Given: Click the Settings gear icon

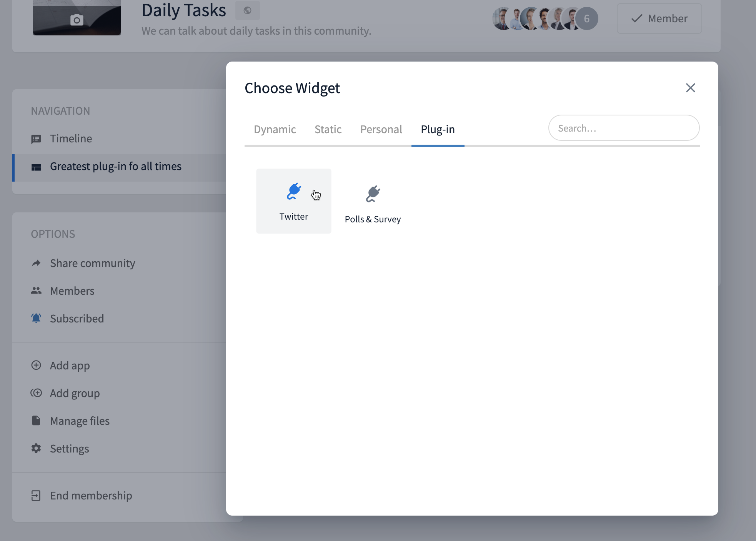Looking at the screenshot, I should click(x=36, y=448).
